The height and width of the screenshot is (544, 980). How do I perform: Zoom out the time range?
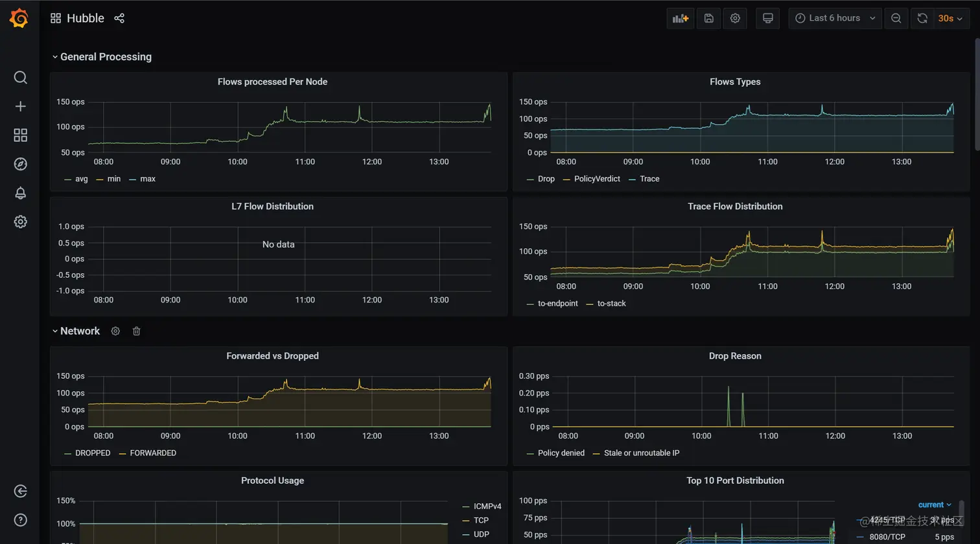click(896, 18)
